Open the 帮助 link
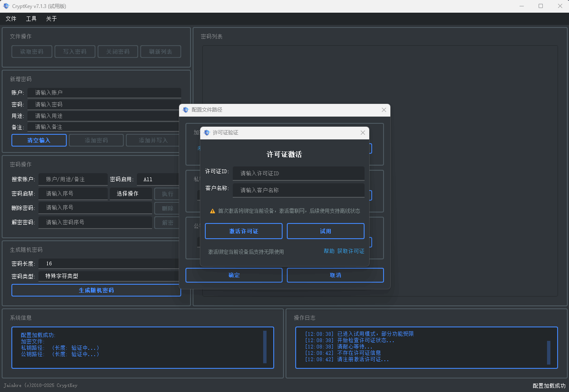 (329, 251)
